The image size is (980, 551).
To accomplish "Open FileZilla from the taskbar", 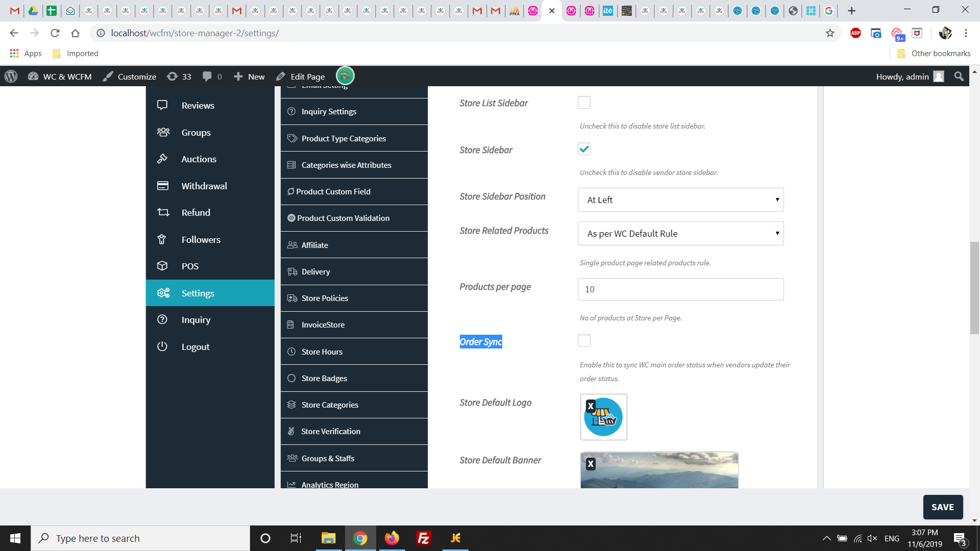I will [424, 538].
